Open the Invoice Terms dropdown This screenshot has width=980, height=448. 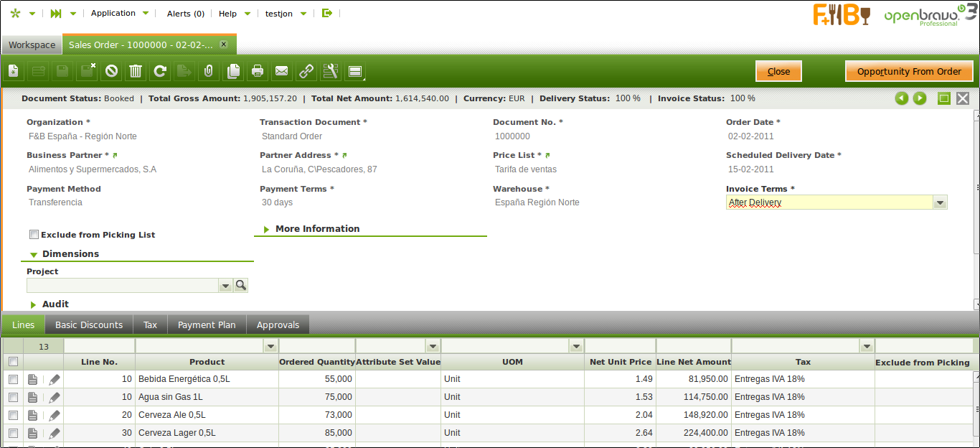[939, 203]
